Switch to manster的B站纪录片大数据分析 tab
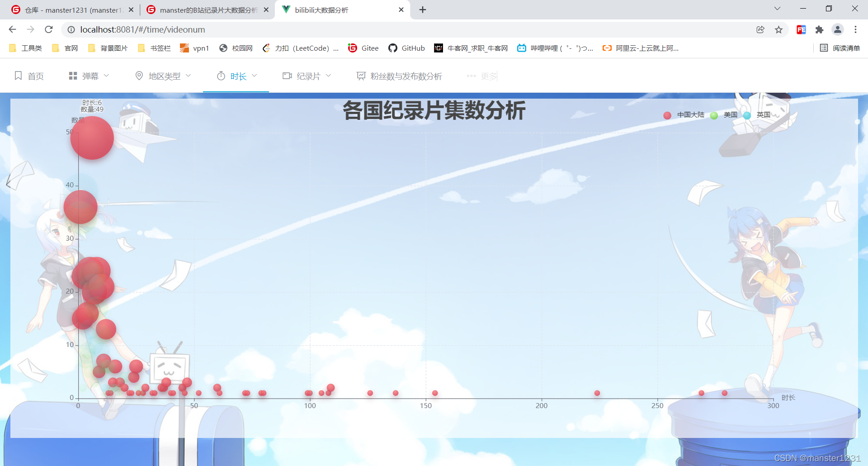This screenshot has height=466, width=868. click(208, 10)
